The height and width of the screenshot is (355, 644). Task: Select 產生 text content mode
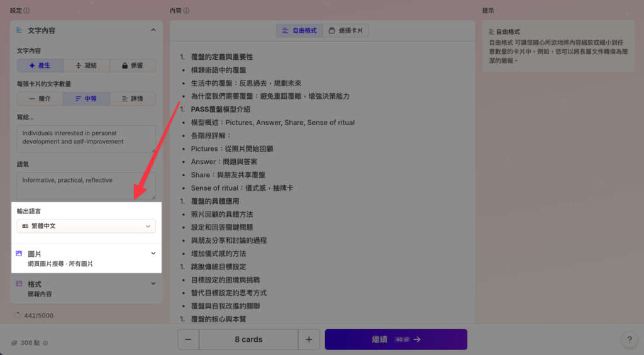[40, 65]
